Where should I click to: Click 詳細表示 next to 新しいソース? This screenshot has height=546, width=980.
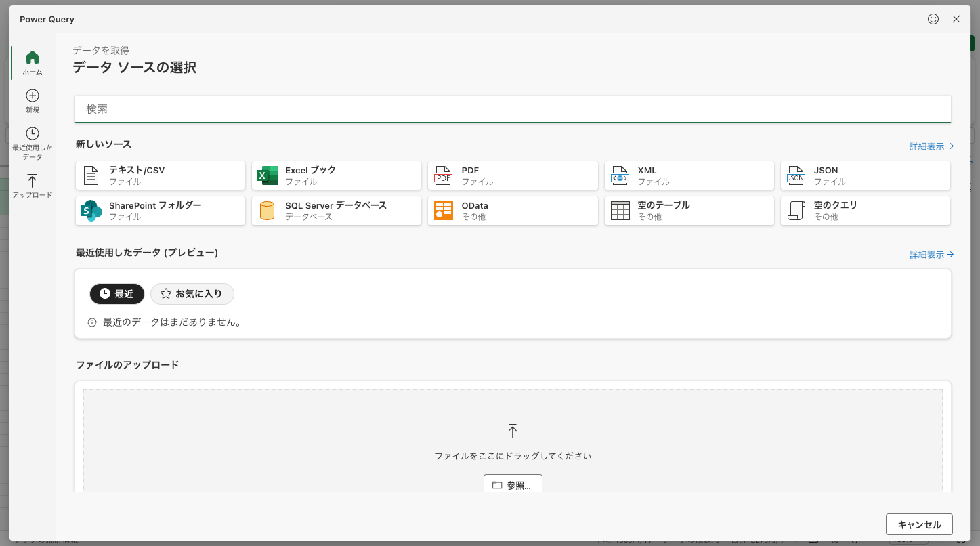(931, 146)
